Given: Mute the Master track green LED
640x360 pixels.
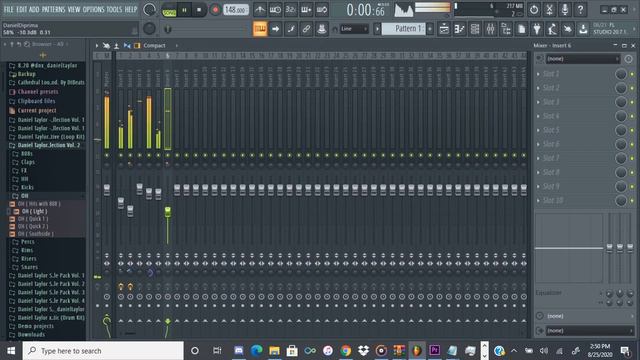Looking at the screenshot, I should tap(107, 156).
